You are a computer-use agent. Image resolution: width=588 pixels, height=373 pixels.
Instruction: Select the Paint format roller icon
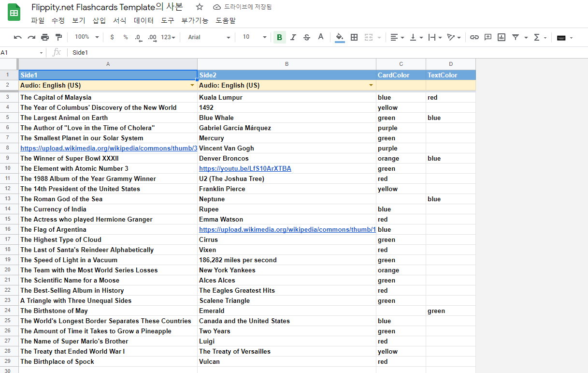(58, 37)
